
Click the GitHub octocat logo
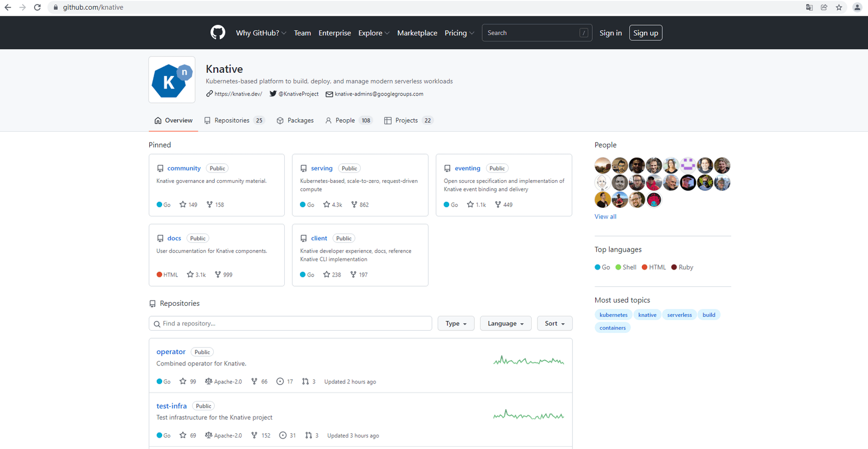tap(218, 33)
